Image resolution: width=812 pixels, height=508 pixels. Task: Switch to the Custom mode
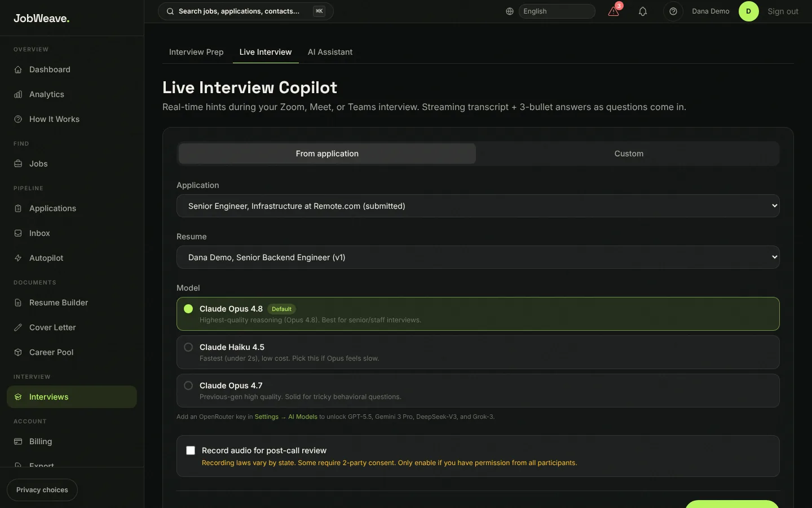pos(629,154)
